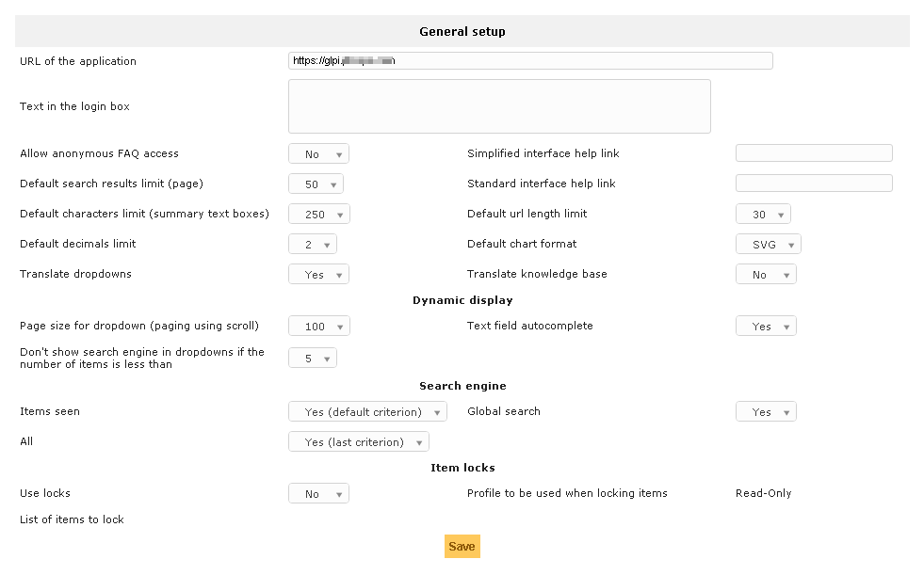The image size is (924, 575).
Task: Open the Items seen criterion dropdown
Action: click(x=367, y=411)
